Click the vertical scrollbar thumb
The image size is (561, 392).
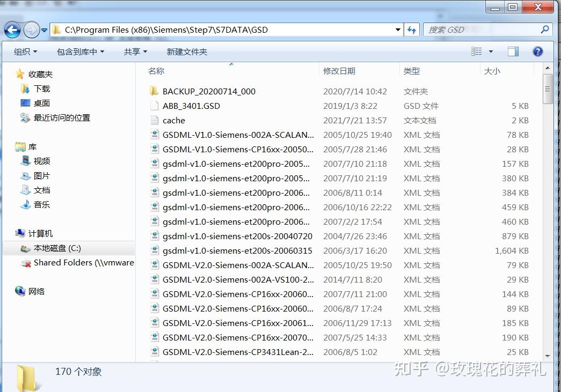[x=548, y=89]
